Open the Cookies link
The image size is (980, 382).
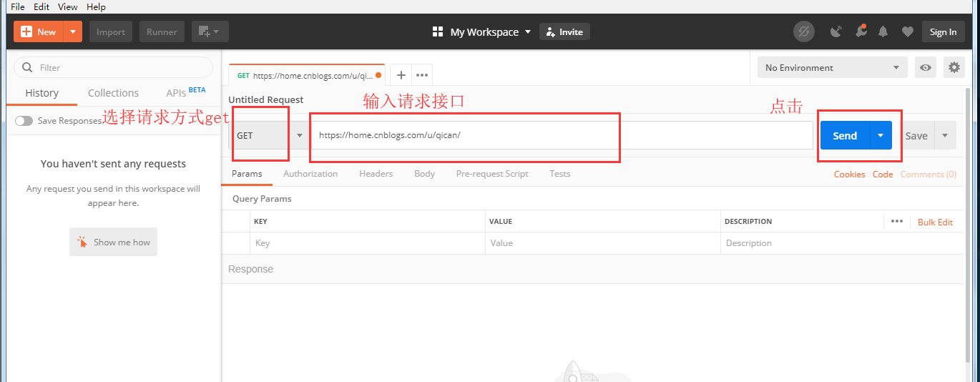(x=849, y=175)
